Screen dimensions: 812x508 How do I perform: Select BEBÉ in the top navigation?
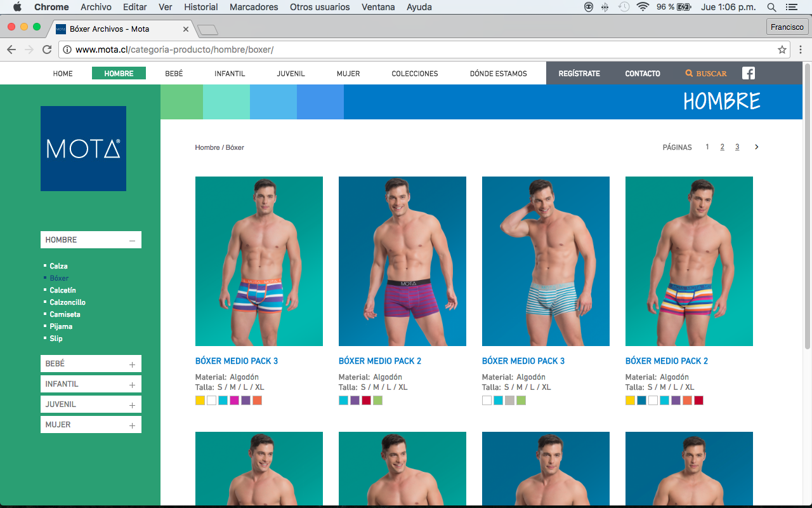tap(174, 74)
